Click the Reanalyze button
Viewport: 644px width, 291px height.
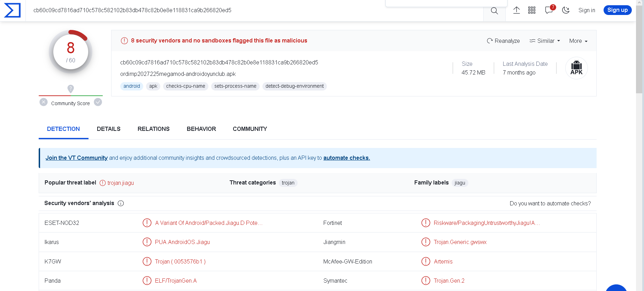click(x=503, y=41)
